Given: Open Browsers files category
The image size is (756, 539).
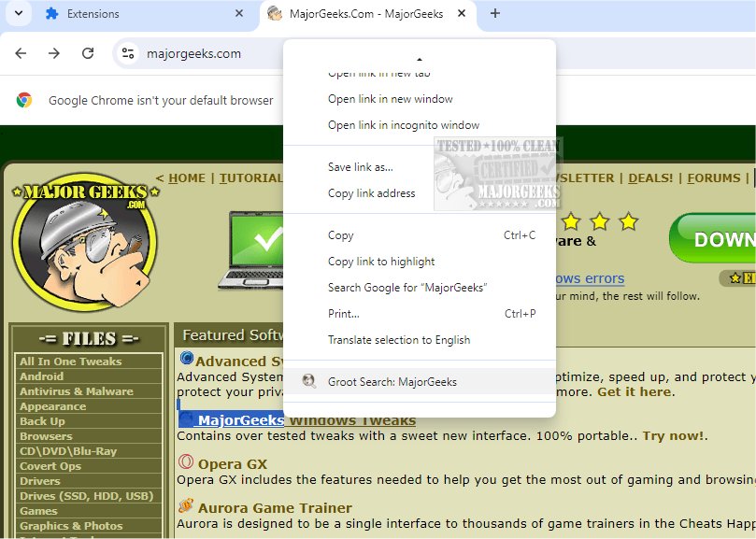Looking at the screenshot, I should pyautogui.click(x=46, y=436).
